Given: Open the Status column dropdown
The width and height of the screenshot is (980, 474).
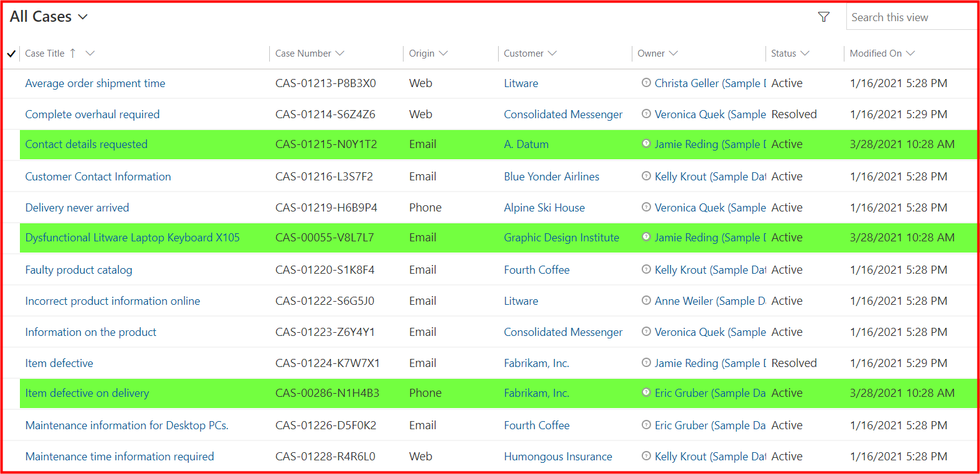Looking at the screenshot, I should point(805,53).
